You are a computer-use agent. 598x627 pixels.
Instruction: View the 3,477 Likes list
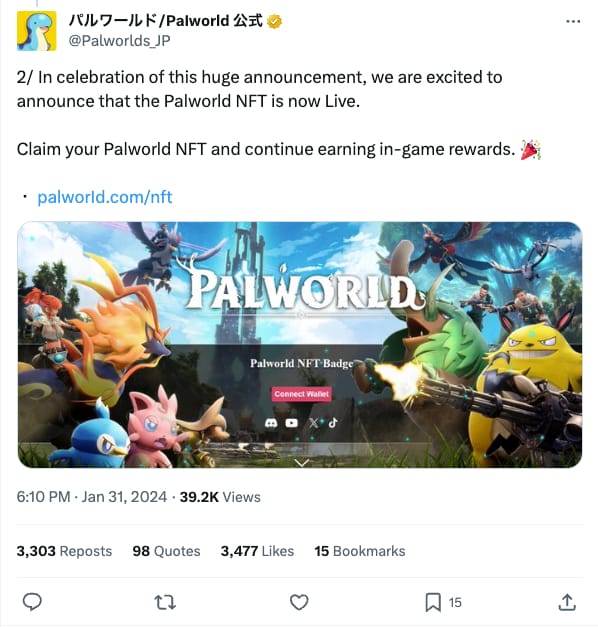[x=257, y=551]
